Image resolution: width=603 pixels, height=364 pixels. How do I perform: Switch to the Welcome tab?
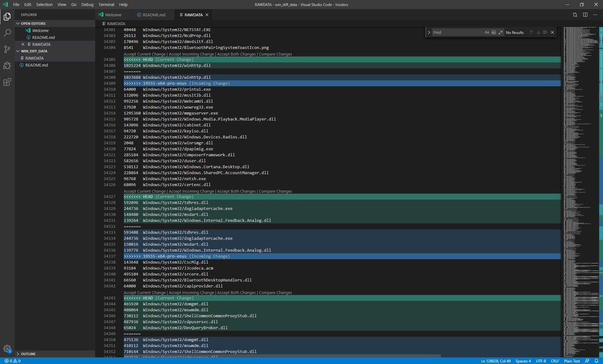[x=114, y=15]
